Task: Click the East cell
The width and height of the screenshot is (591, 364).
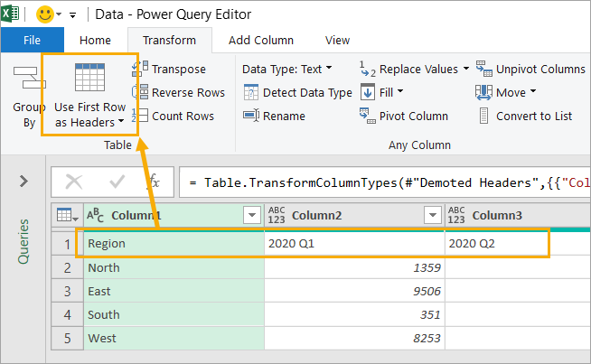Action: click(174, 291)
